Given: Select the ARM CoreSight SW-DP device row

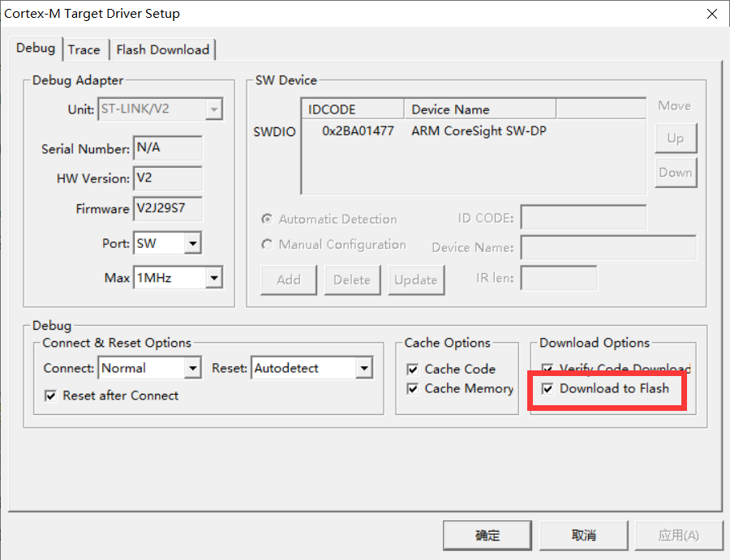Looking at the screenshot, I should [478, 130].
